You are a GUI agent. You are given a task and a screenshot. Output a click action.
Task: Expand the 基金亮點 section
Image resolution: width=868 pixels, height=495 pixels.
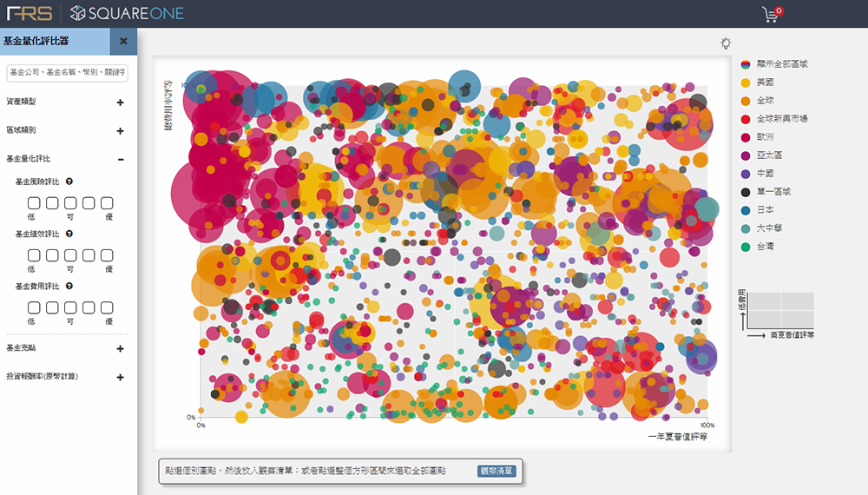120,349
